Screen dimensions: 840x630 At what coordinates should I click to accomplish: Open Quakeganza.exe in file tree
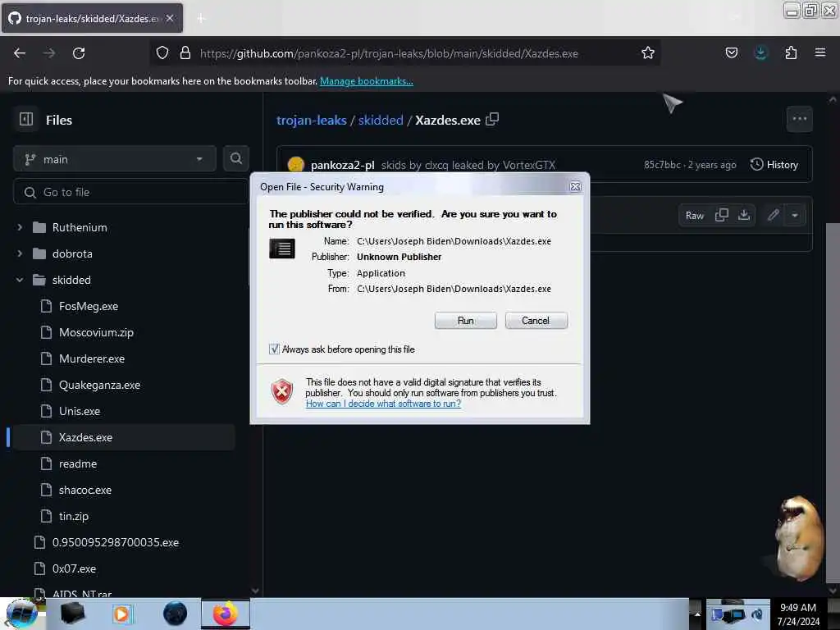tap(99, 385)
